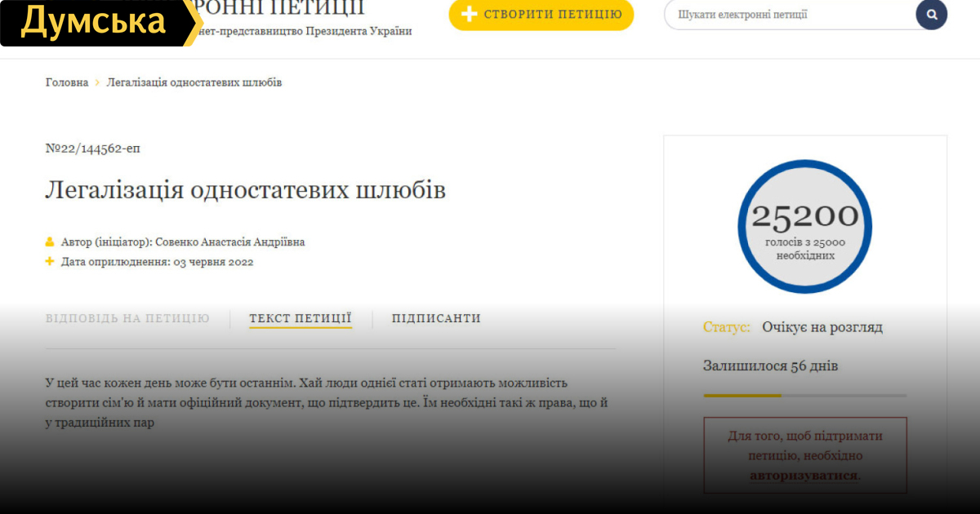Click the Думська logo badge
The image size is (980, 514).
click(x=94, y=22)
